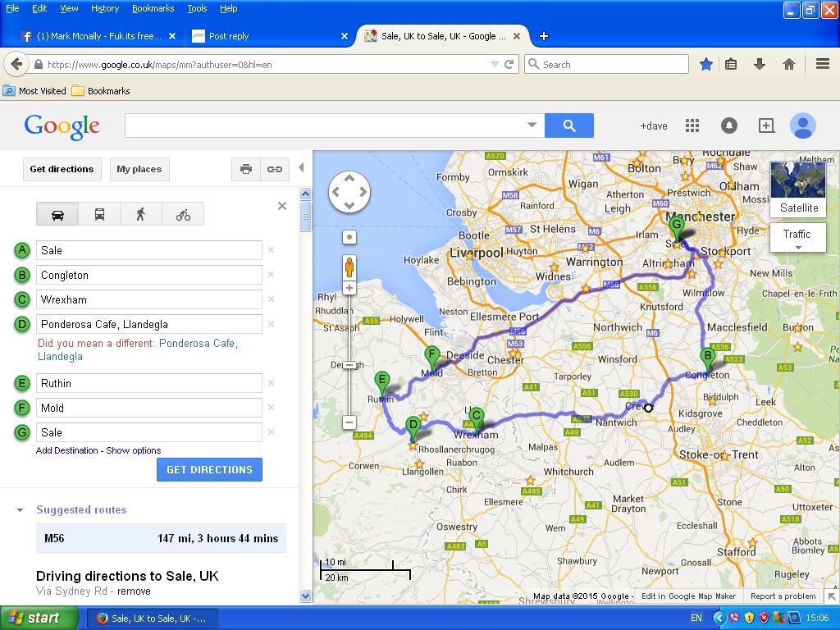Expand the Traffic layer dropdown
The height and width of the screenshot is (630, 840).
(x=797, y=238)
